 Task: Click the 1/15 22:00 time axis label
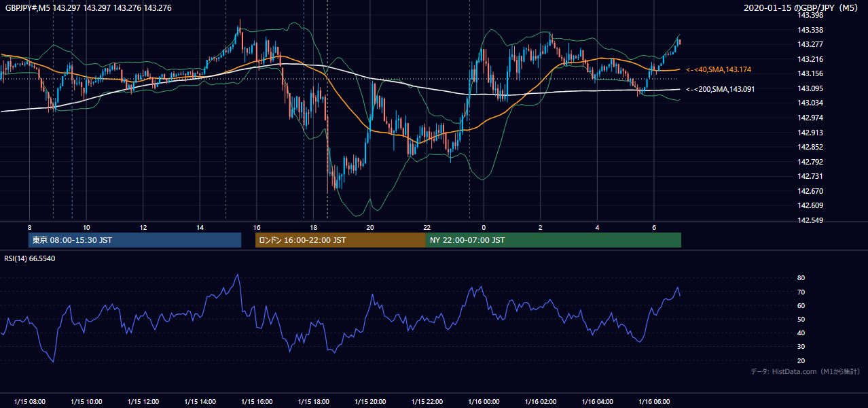(427, 401)
